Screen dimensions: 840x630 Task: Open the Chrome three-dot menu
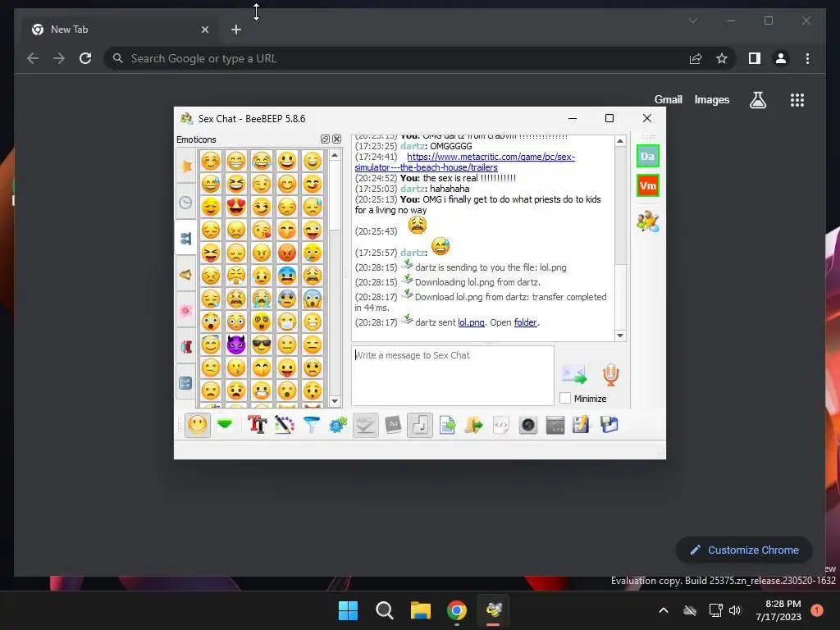807,58
